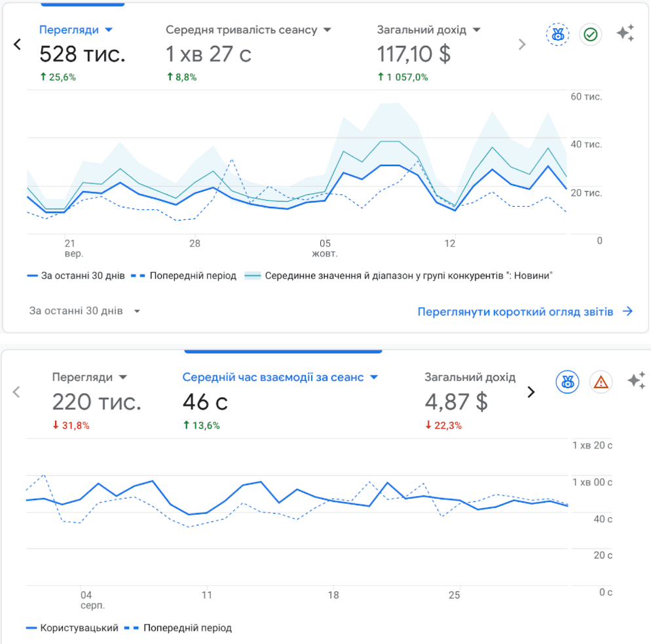Select the 'Середній час взаємодії за сеанс' tab
Image resolution: width=651 pixels, height=644 pixels.
point(280,400)
